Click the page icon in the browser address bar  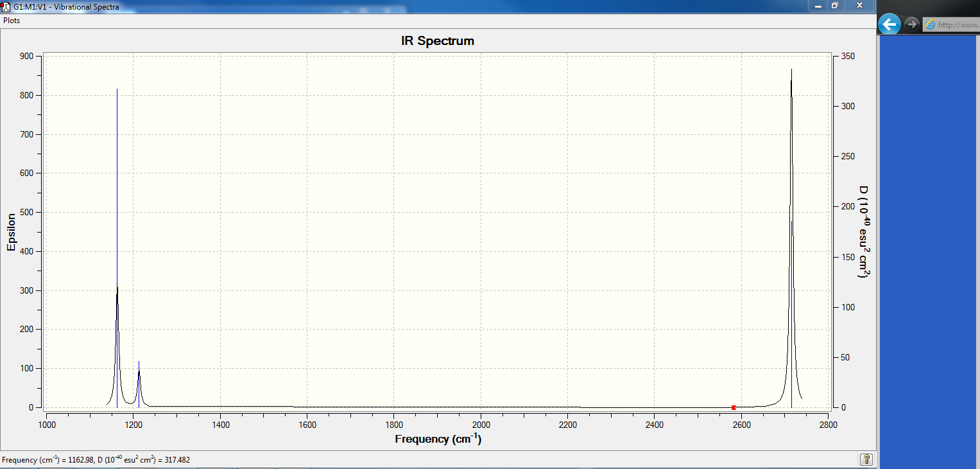coord(930,25)
